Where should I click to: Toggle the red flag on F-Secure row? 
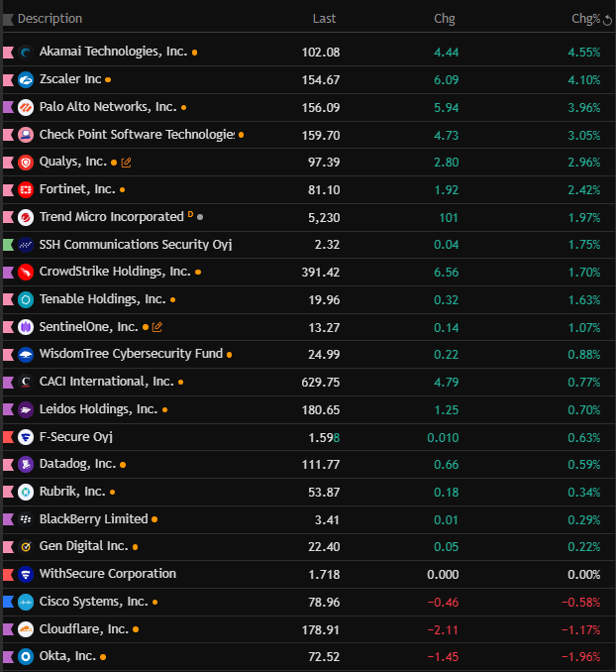(8, 437)
